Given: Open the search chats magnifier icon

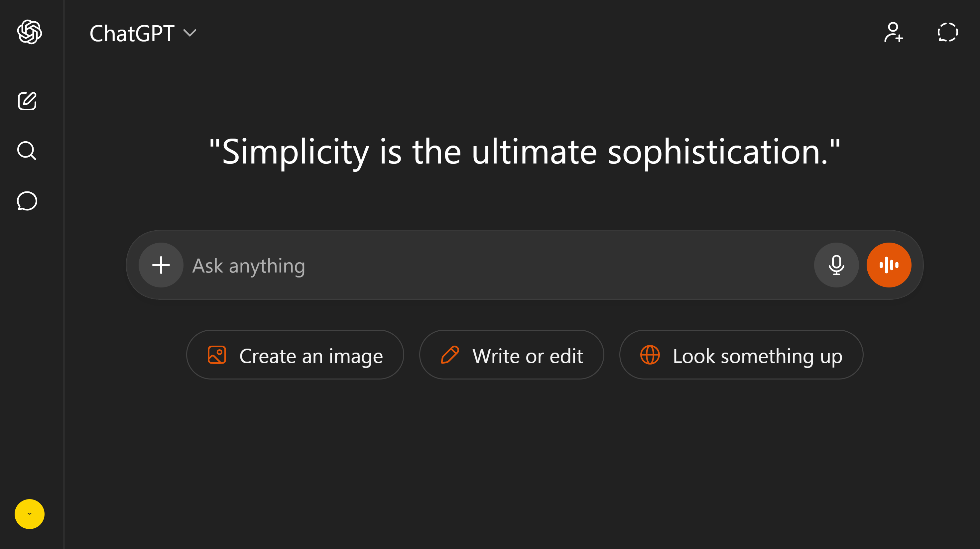Looking at the screenshot, I should 27,151.
